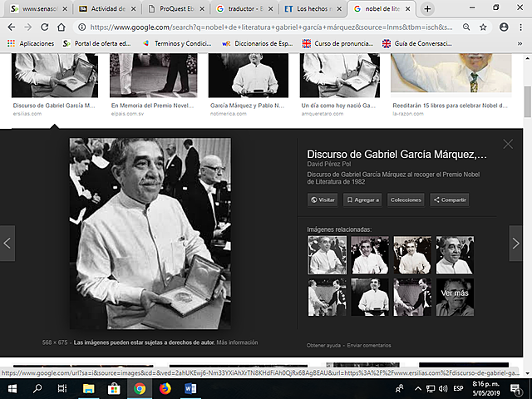Close the traductor tab
This screenshot has height=399, width=532.
270,9
